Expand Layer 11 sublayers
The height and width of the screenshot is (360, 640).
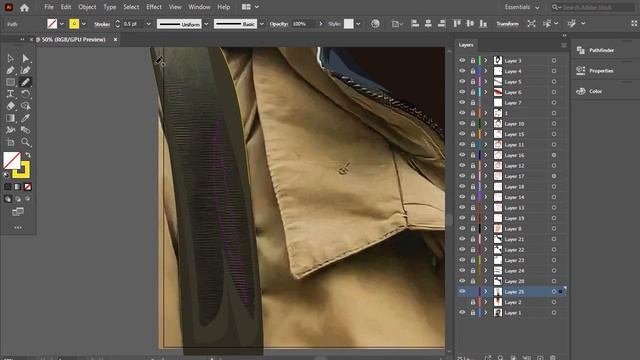click(x=486, y=144)
